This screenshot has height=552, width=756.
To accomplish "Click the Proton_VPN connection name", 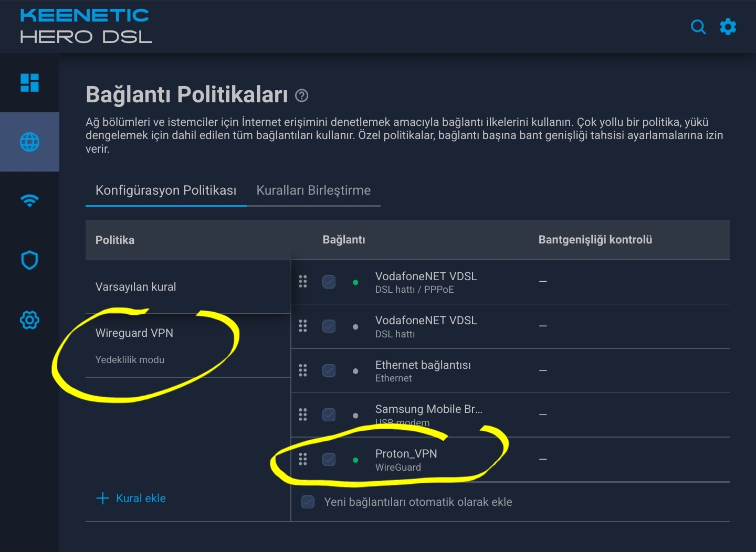I will (406, 453).
